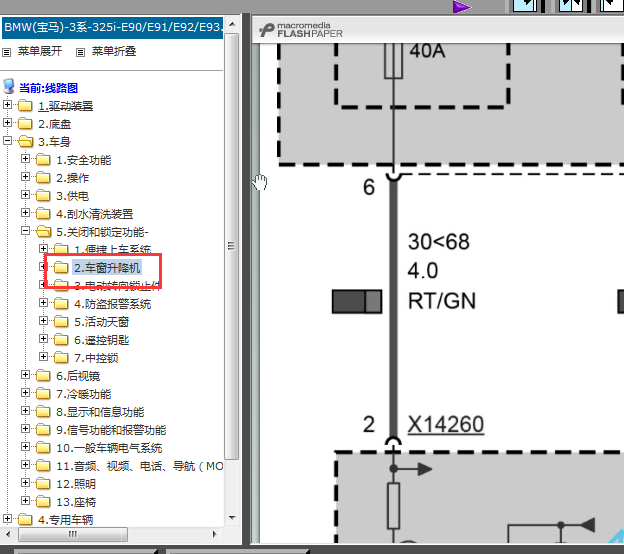Click the 30<68 wire label
Viewport: 624px width, 554px height.
(439, 242)
